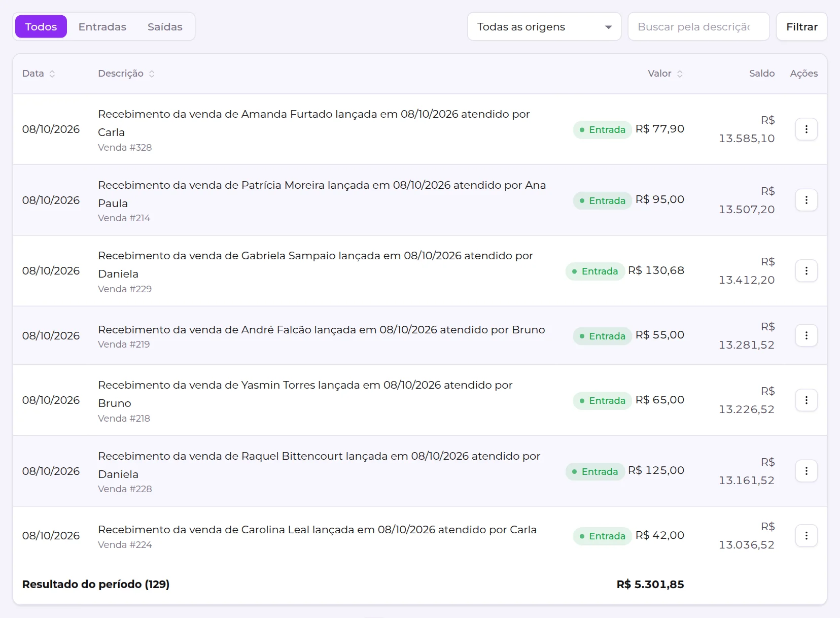The image size is (840, 618).
Task: Click Resultado do período (129) label
Action: (96, 584)
